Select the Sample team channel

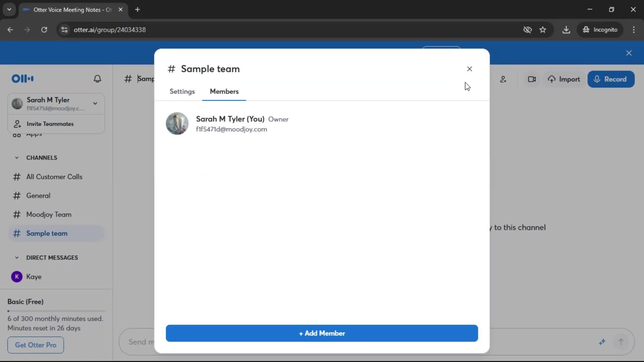[x=56, y=233]
